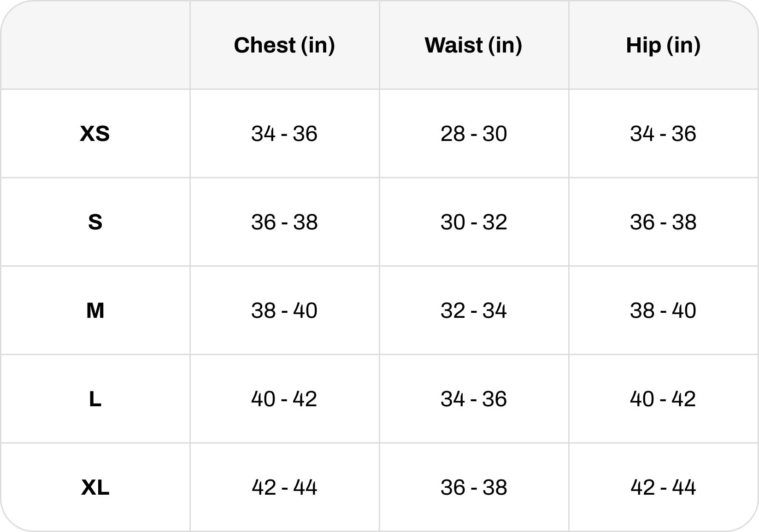Click the M waist value 32 - 34
The height and width of the screenshot is (532, 759).
(x=474, y=310)
